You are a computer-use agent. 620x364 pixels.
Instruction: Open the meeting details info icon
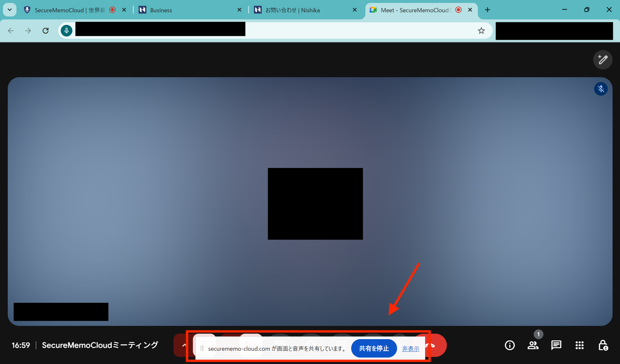click(510, 345)
